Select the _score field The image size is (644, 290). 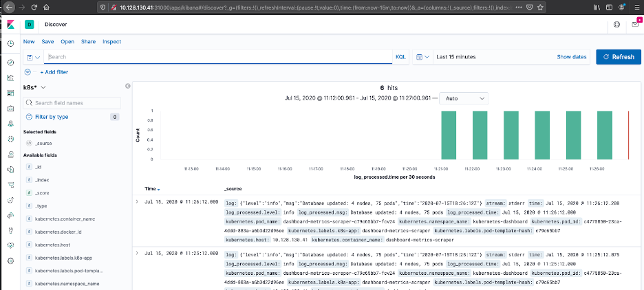point(42,193)
